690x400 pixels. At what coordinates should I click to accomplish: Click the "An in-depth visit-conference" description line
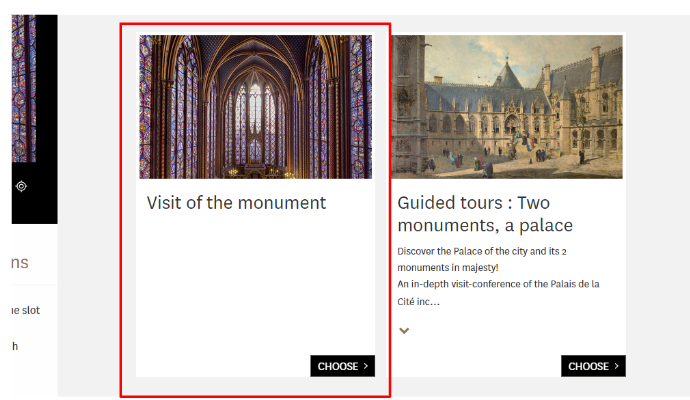point(498,284)
